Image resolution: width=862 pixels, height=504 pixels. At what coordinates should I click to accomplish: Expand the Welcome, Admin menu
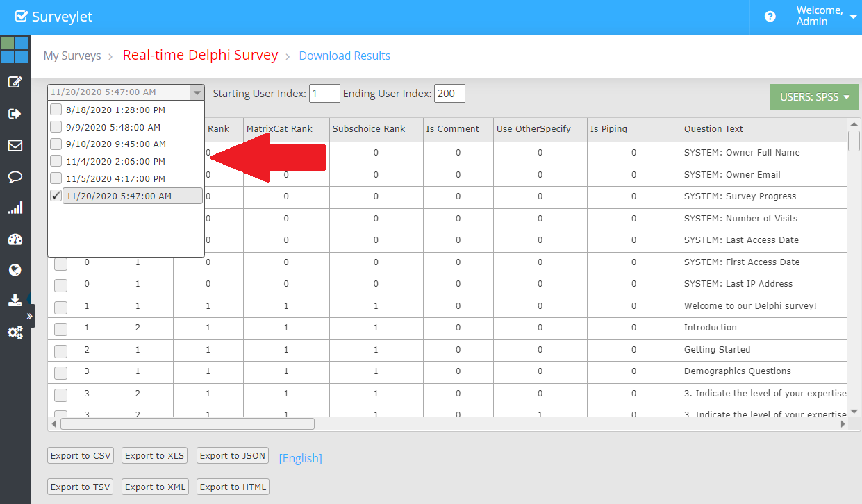click(x=827, y=17)
